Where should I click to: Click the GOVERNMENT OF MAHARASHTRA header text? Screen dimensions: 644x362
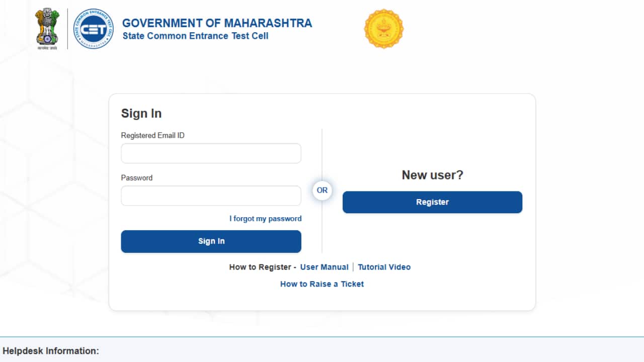click(x=217, y=23)
